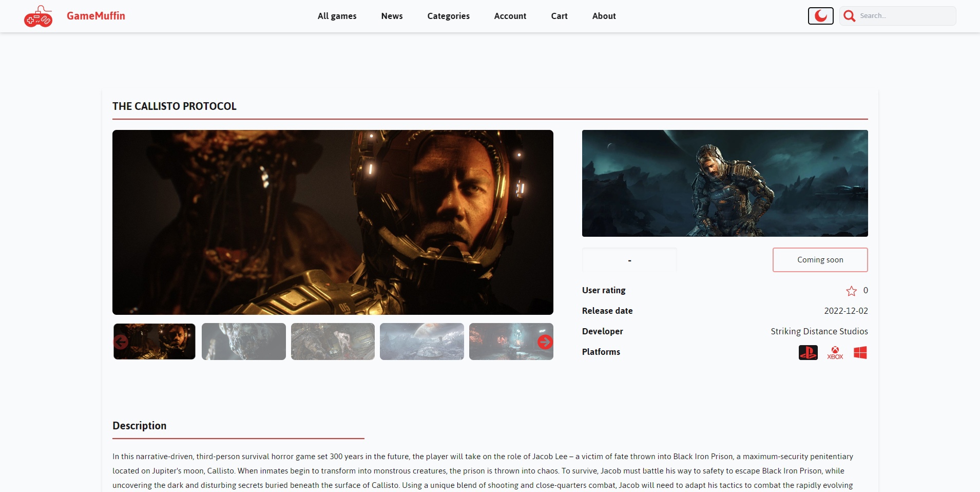This screenshot has height=492, width=980.
Task: Open the GameMuffin home link text
Action: coord(96,16)
